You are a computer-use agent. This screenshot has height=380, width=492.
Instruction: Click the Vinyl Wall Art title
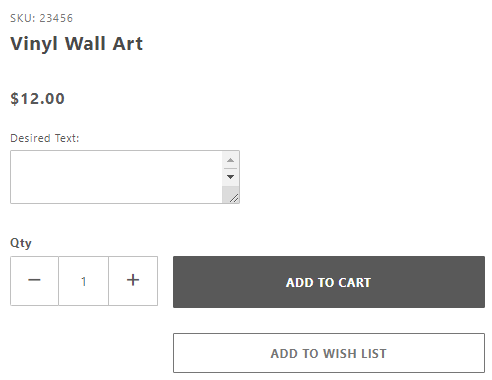pyautogui.click(x=77, y=44)
